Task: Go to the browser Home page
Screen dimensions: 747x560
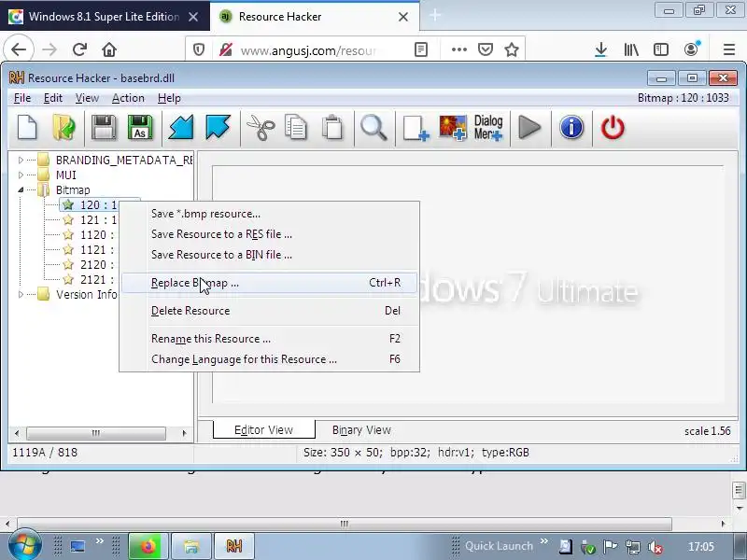Action: point(109,49)
